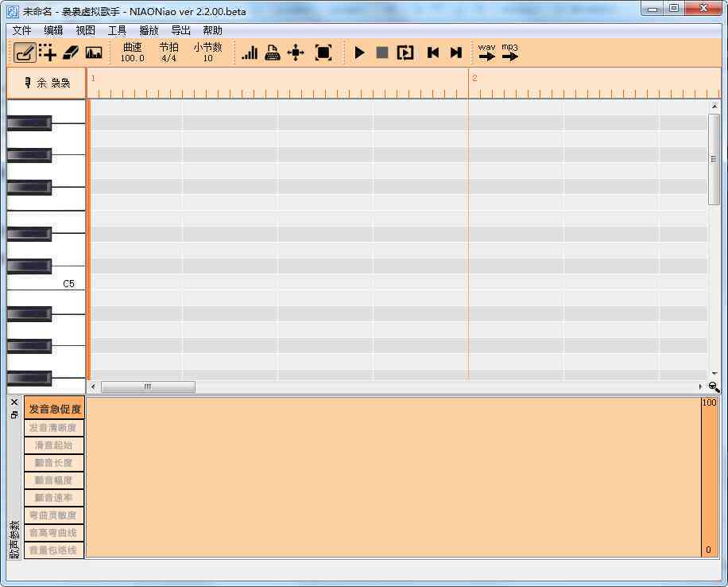Viewport: 728px width, 587px height.
Task: Minimize the NIAONiao window
Action: (x=652, y=9)
